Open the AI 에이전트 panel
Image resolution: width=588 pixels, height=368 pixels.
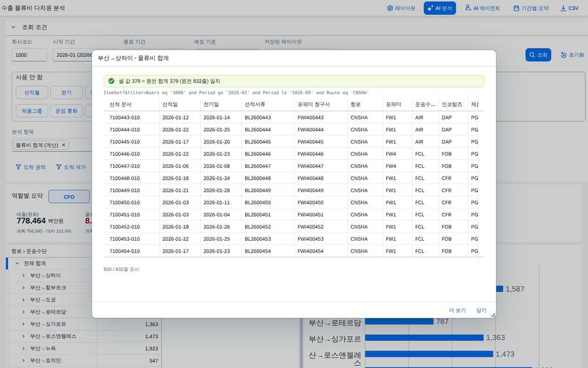[x=483, y=8]
